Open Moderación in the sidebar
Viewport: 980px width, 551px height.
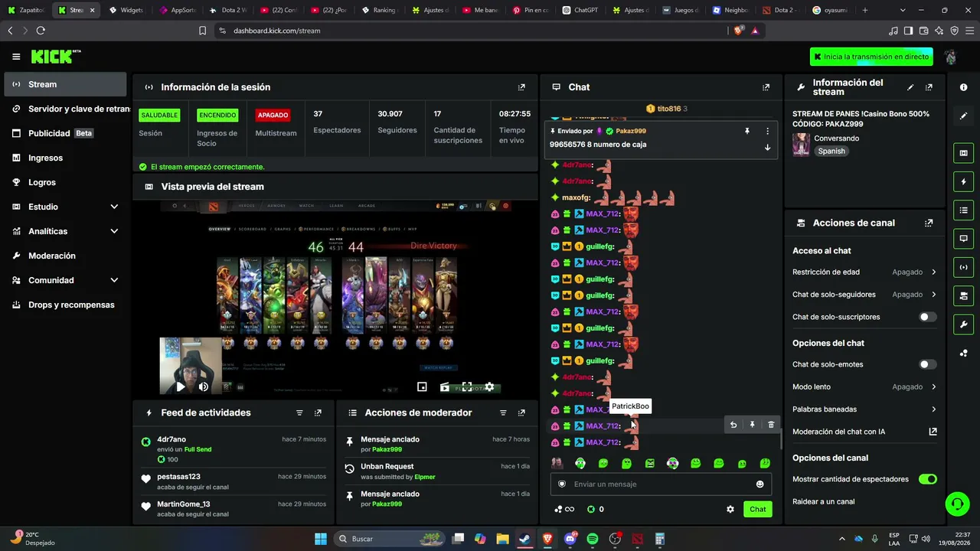coord(66,256)
